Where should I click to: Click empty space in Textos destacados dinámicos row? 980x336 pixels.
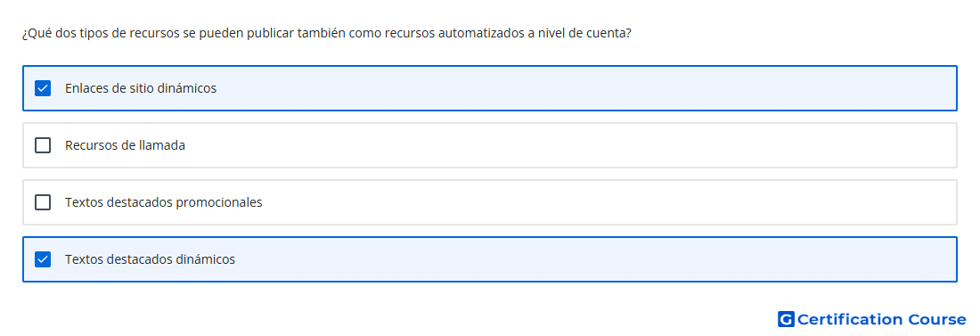(593, 259)
